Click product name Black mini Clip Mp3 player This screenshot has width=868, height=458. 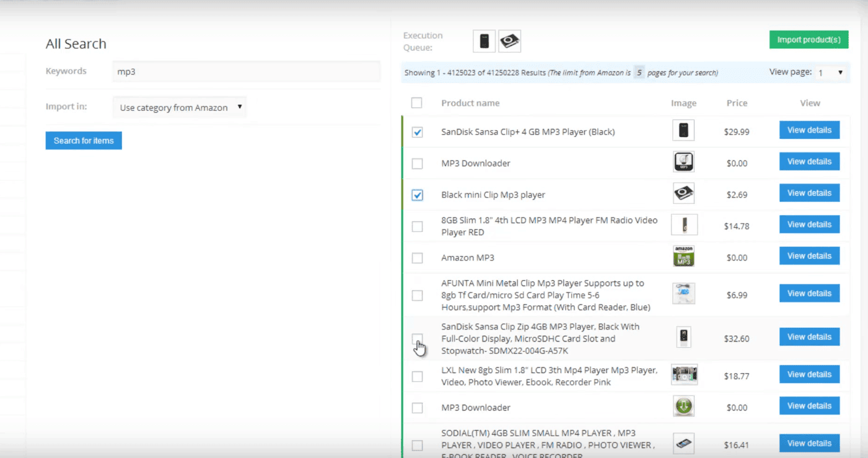[x=493, y=195]
